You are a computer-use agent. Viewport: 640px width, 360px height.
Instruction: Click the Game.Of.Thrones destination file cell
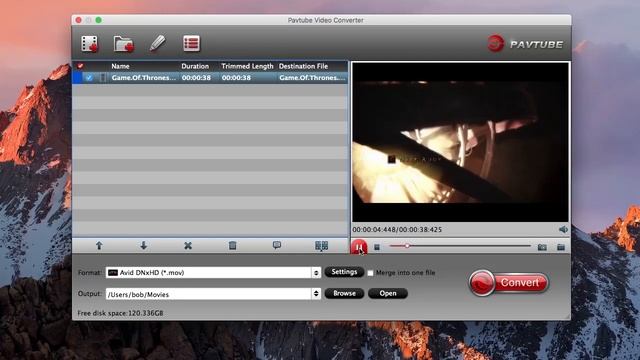tap(312, 78)
